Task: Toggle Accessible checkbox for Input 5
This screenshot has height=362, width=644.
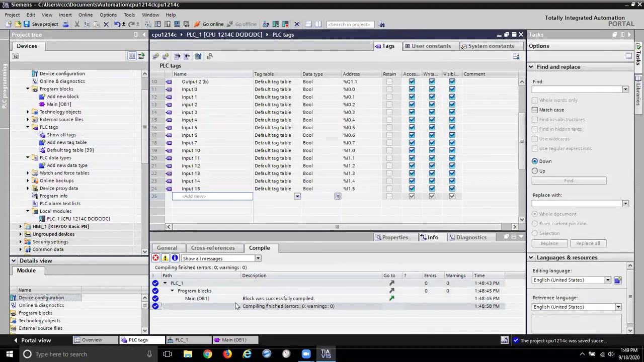Action: click(412, 127)
